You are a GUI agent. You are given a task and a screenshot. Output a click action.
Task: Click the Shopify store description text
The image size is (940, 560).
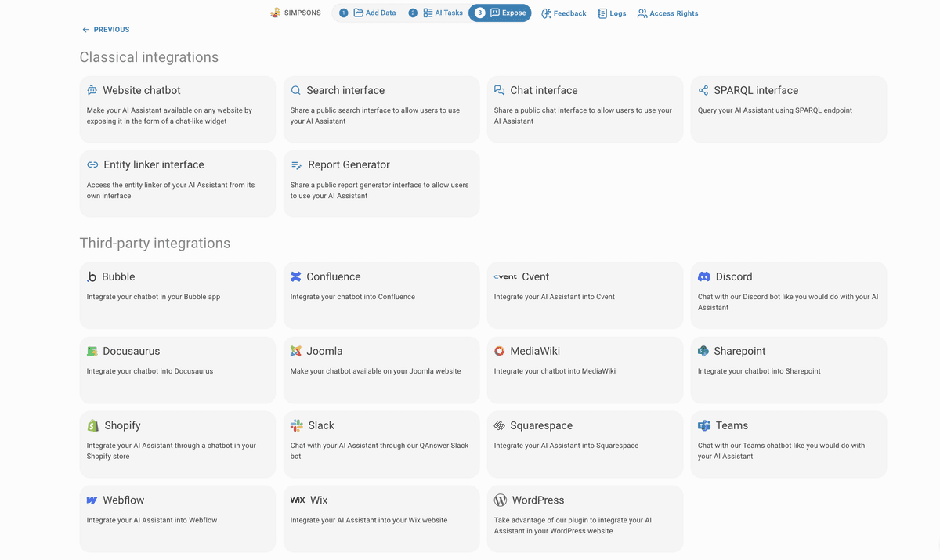point(172,450)
